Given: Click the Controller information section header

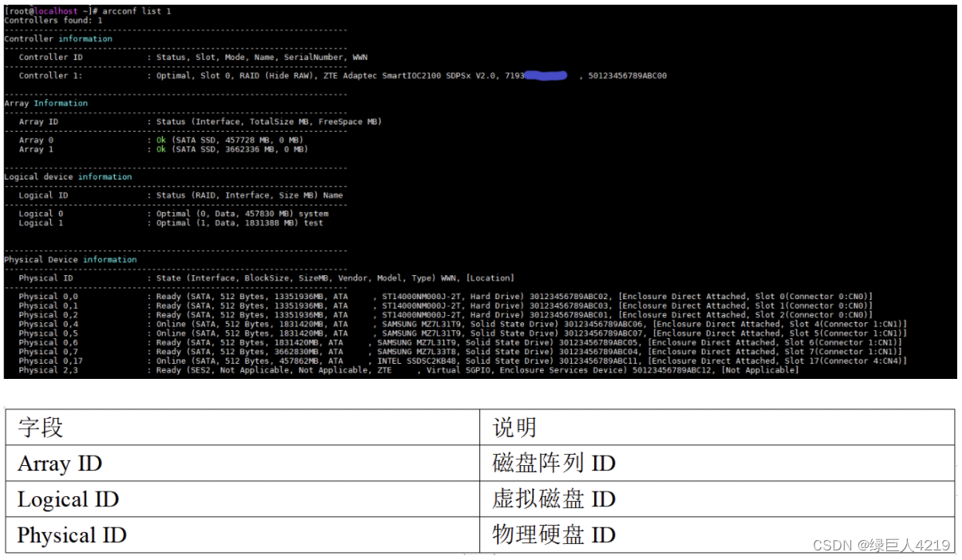Looking at the screenshot, I should tap(51, 38).
